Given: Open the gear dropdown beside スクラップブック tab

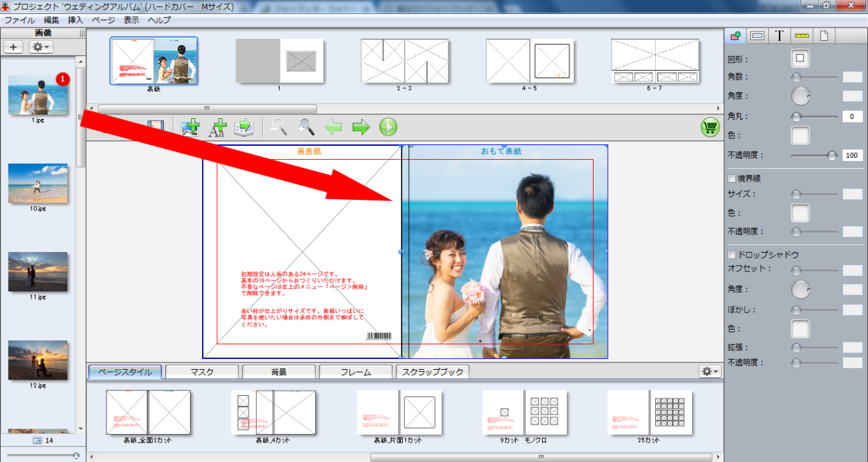Looking at the screenshot, I should 709,372.
